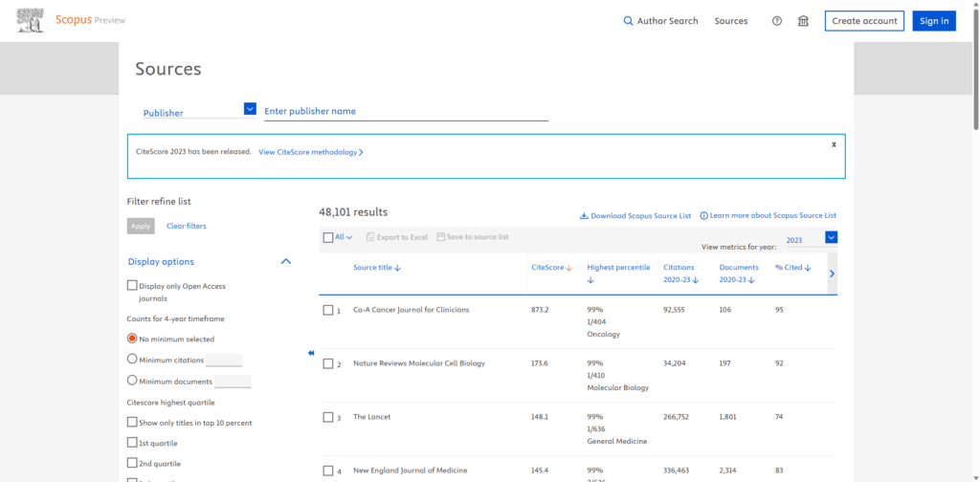Show more columns with the right arrow
The width and height of the screenshot is (980, 482).
[x=832, y=274]
